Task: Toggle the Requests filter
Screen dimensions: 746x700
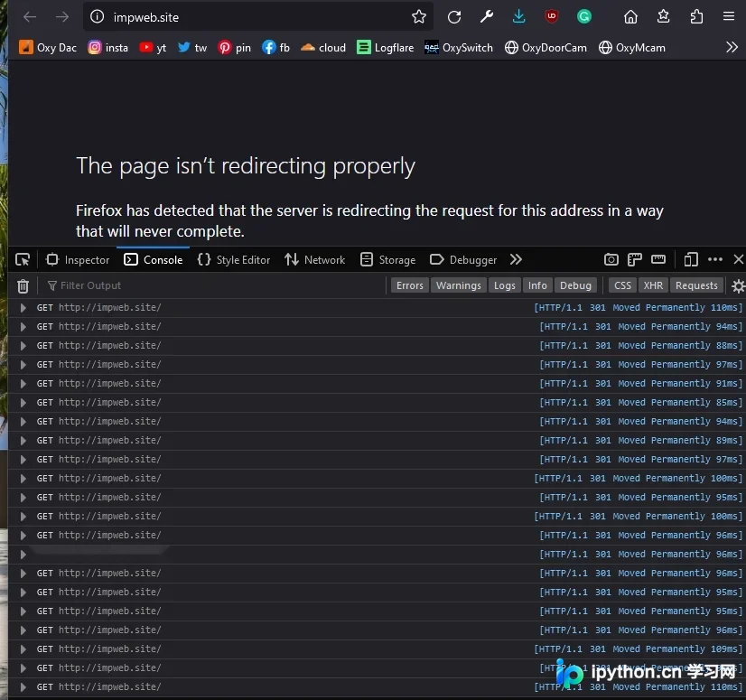Action: (x=696, y=285)
